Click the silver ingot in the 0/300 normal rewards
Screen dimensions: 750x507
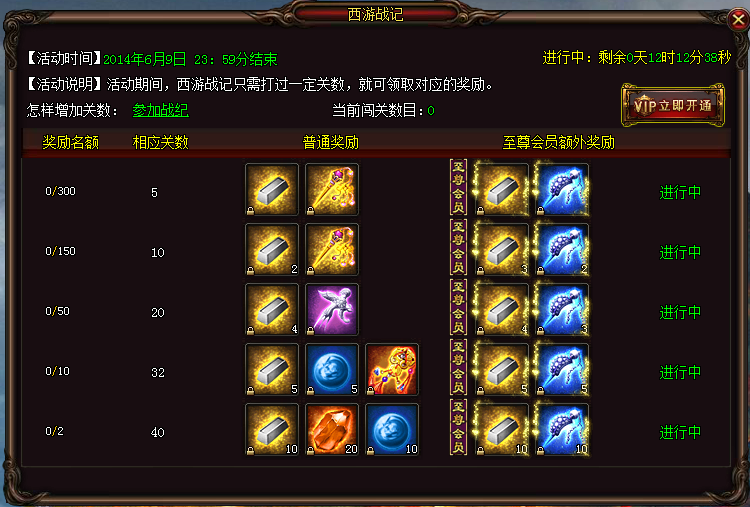point(272,189)
